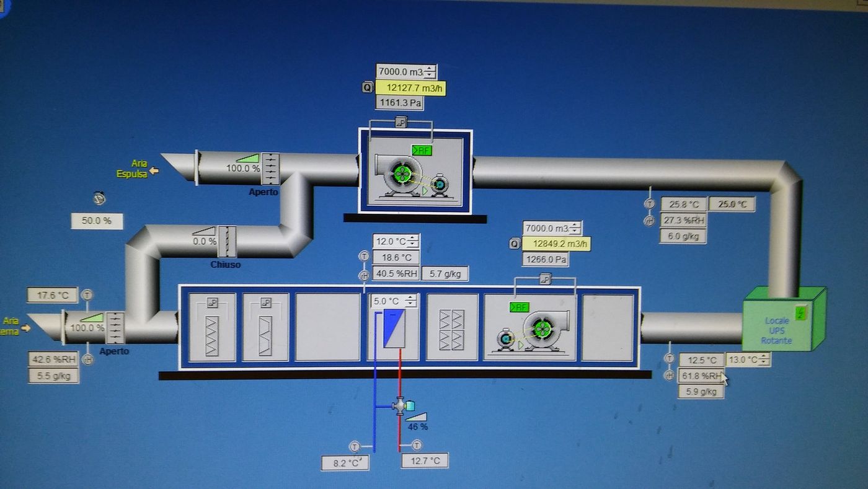Click the yellow 12127.7 m3/h airflow reading

click(410, 88)
